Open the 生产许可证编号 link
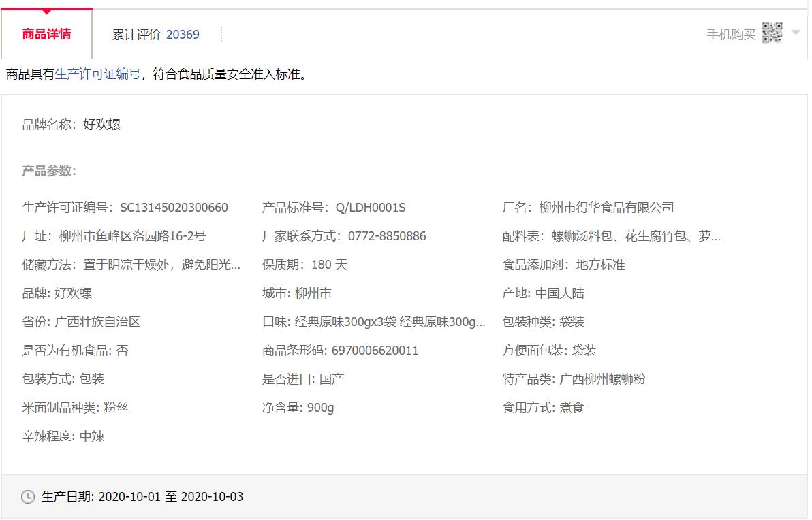 click(x=98, y=74)
